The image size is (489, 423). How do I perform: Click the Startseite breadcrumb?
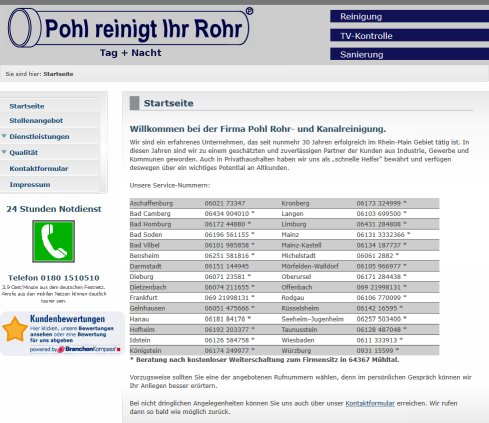[x=58, y=74]
